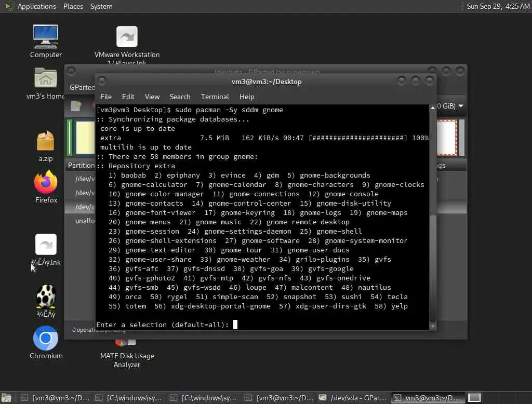Open the GParted window menu button at the title bar's left end
Screen dimensions: 532x404
tap(71, 71)
